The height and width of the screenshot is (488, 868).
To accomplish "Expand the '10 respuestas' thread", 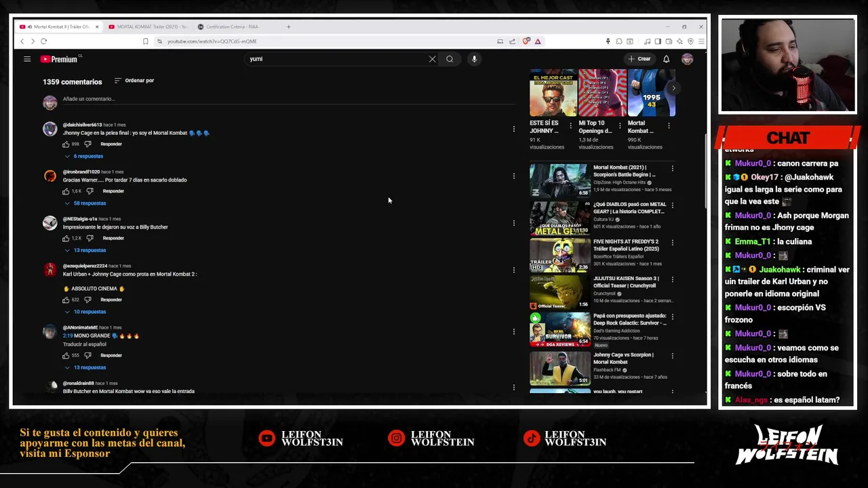I will click(x=85, y=312).
